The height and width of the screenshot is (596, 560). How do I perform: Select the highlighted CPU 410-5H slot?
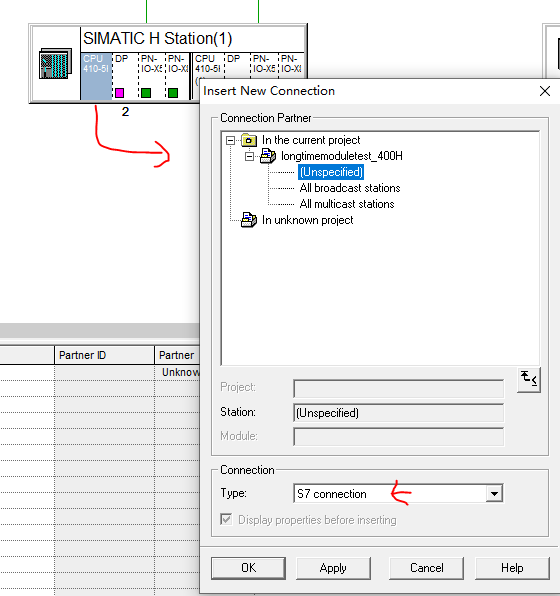tap(97, 76)
